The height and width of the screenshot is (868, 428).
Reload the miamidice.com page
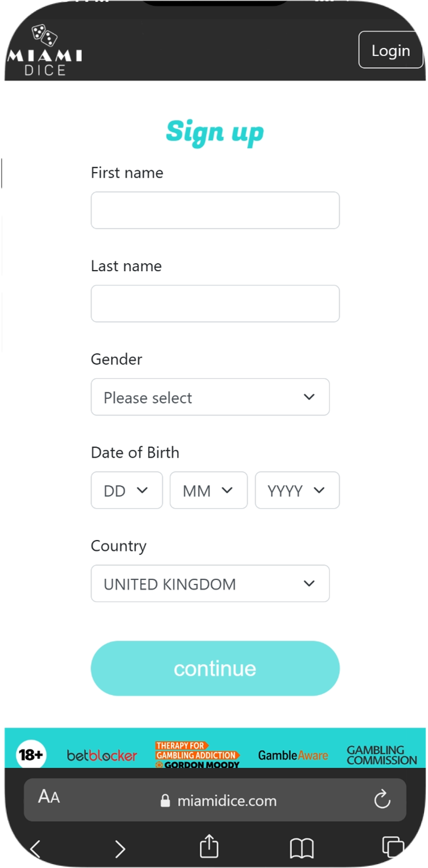pyautogui.click(x=382, y=800)
